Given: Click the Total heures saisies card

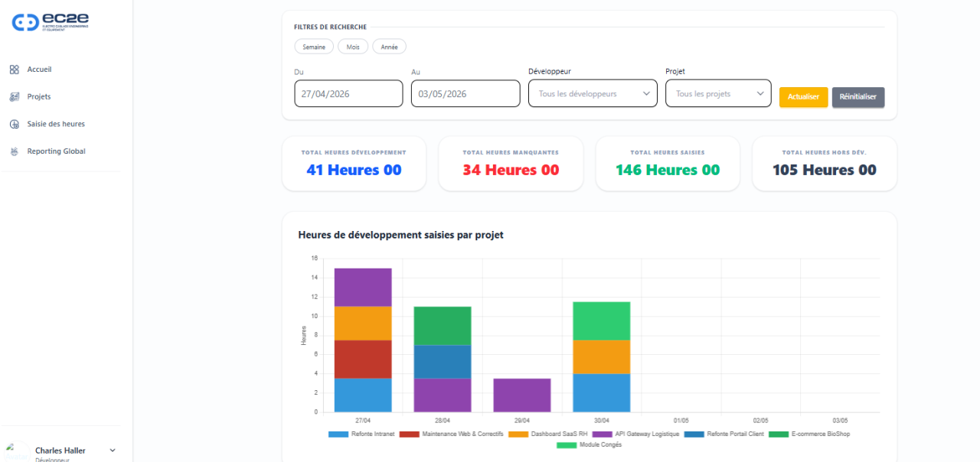Looking at the screenshot, I should point(668,164).
